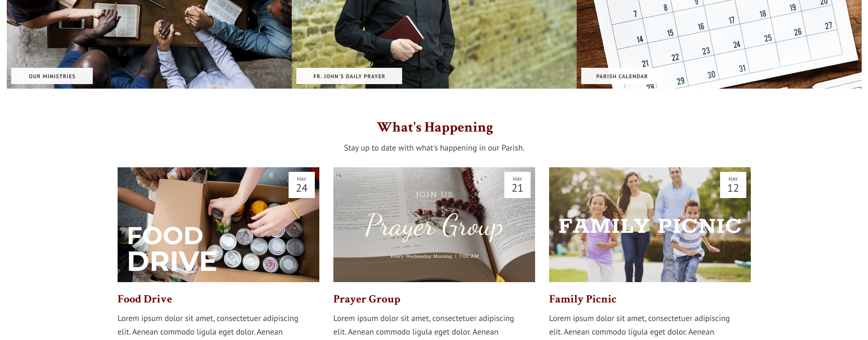
Task: Click the 'Stay up to date' subtitle
Action: point(434,148)
